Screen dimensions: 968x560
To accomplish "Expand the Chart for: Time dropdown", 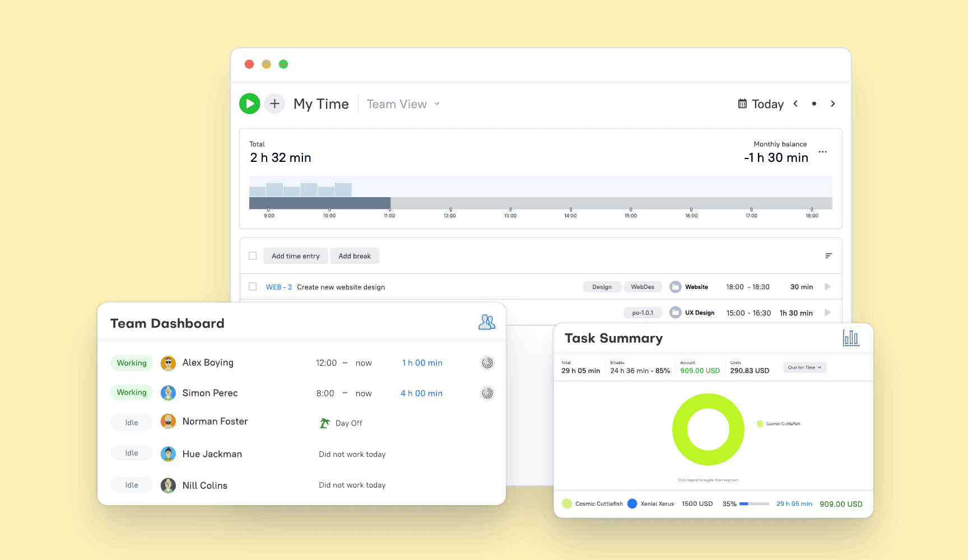I will [804, 367].
